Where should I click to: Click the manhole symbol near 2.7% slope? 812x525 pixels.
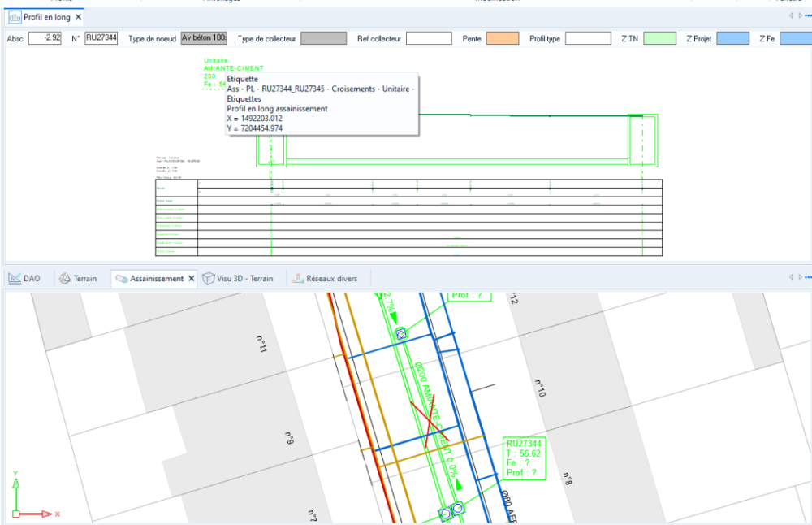click(x=401, y=334)
